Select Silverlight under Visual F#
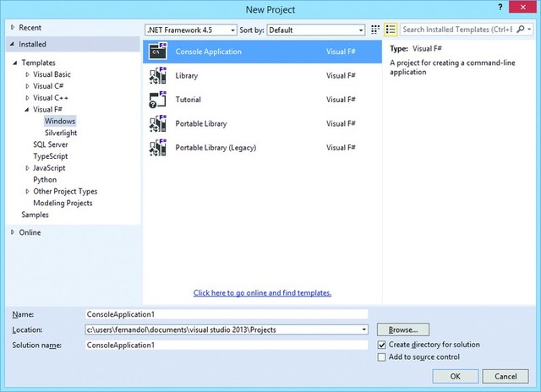Viewport: 541px width, 392px height. point(61,133)
